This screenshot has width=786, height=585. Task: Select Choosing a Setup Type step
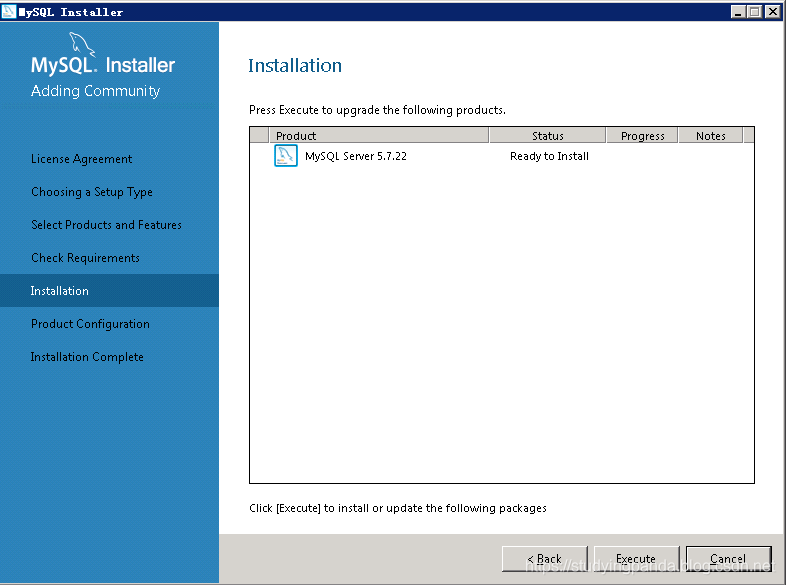point(92,192)
